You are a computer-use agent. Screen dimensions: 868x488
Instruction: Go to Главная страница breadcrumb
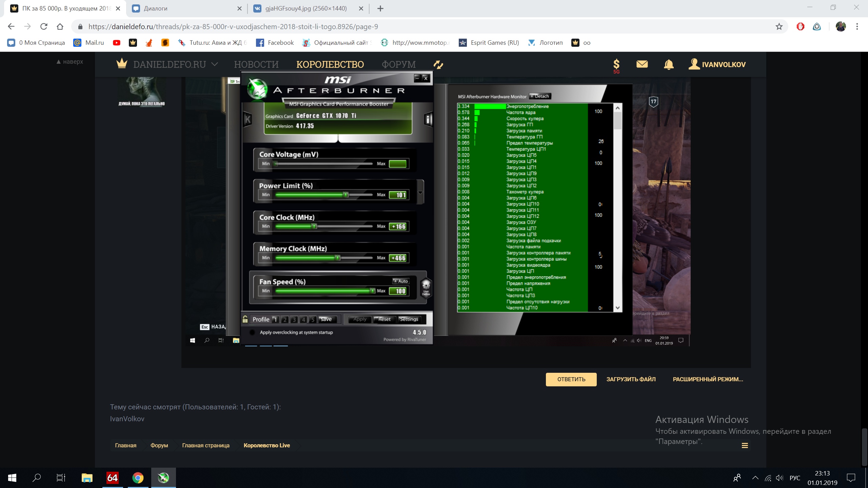206,445
